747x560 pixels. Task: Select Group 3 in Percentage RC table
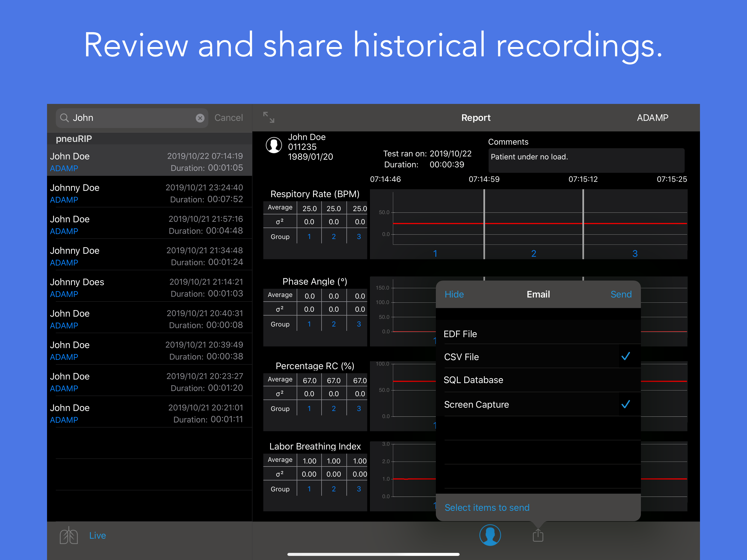[x=359, y=408]
